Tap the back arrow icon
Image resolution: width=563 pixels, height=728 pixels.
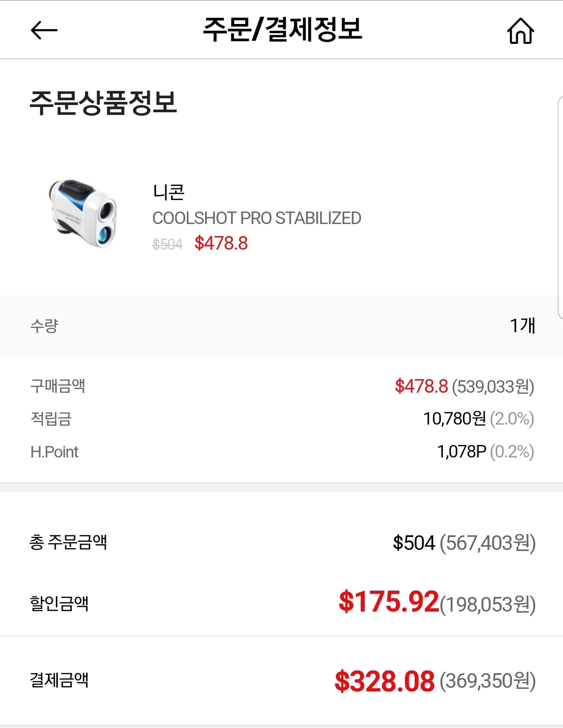coord(44,30)
